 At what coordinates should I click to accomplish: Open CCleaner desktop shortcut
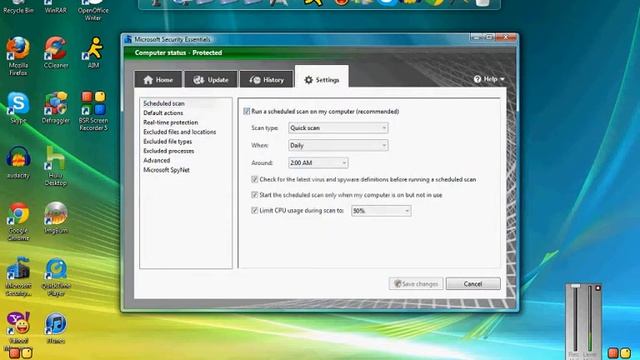(56, 52)
